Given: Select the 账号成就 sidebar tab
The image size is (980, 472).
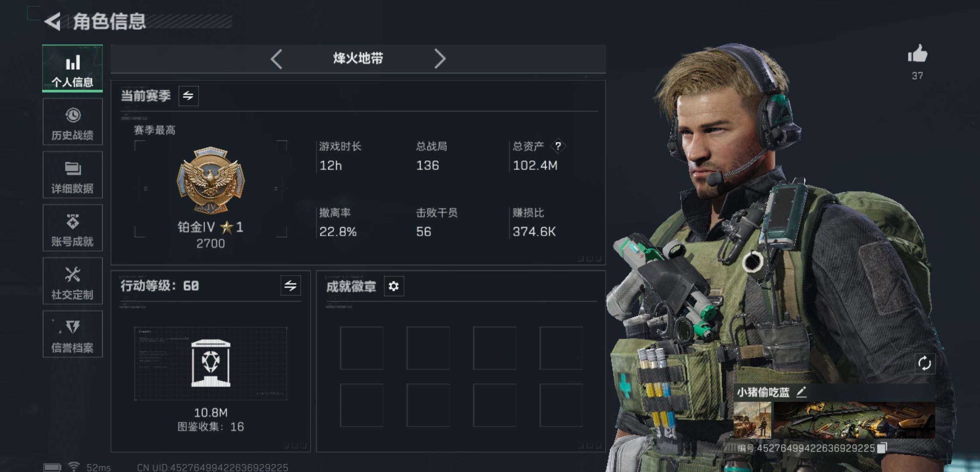Looking at the screenshot, I should click(x=72, y=228).
